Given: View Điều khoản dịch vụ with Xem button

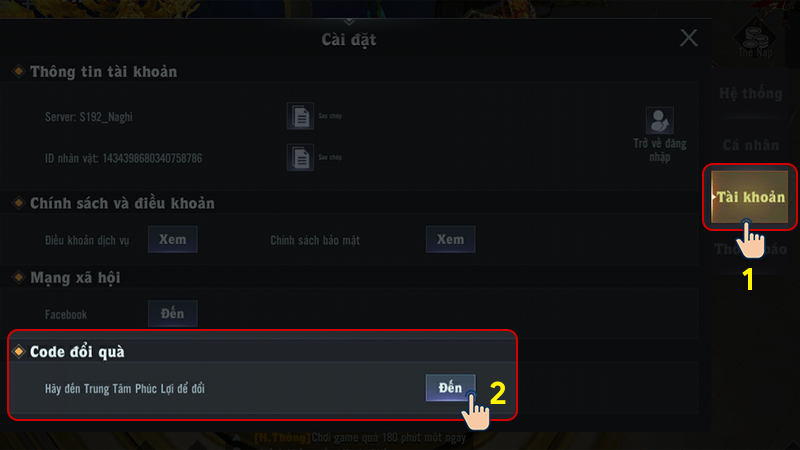Looking at the screenshot, I should point(172,239).
